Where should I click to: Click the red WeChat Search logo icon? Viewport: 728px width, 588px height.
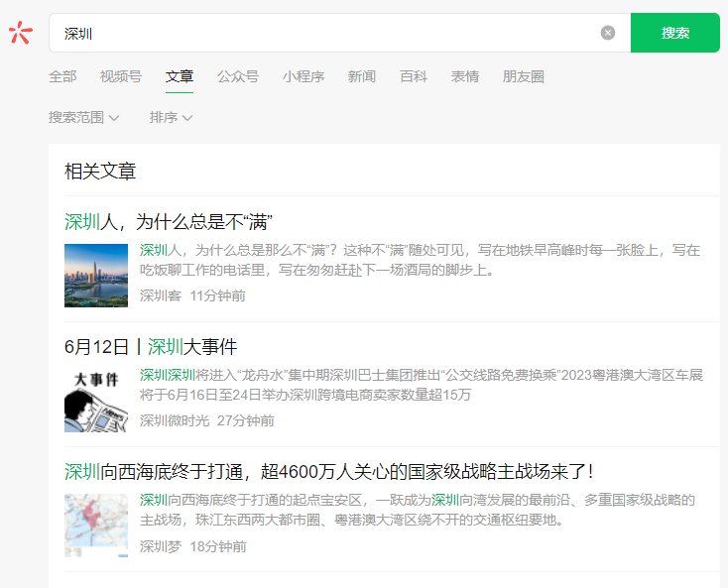click(x=21, y=33)
